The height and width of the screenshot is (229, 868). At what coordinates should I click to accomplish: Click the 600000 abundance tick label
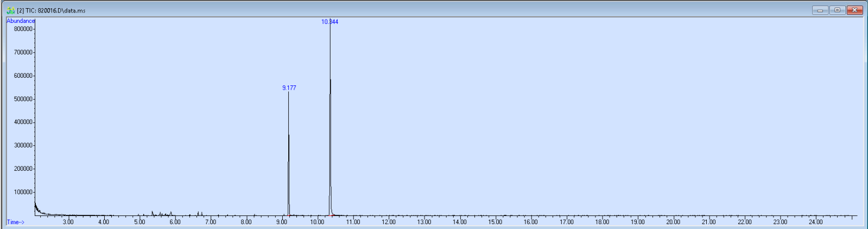(23, 76)
